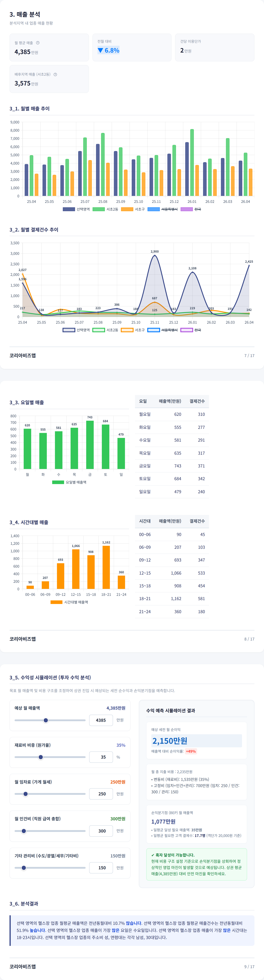264x980 pixels.
Task: Click the 금 bar labeled 743
Action: click(x=90, y=445)
